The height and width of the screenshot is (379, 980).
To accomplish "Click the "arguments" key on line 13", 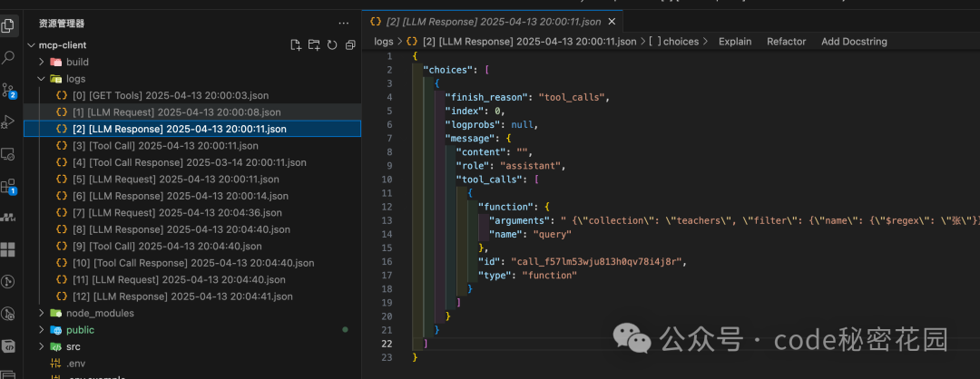I will [x=518, y=220].
